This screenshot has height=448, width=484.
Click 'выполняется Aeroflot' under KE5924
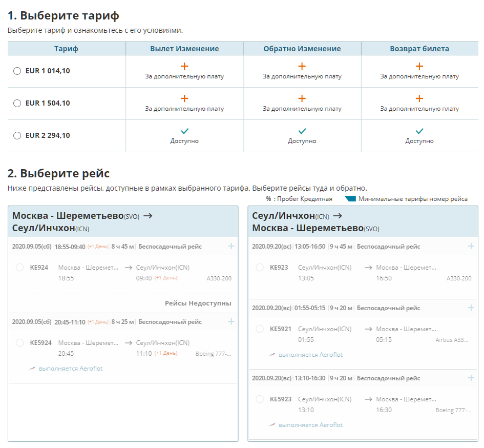[71, 368]
